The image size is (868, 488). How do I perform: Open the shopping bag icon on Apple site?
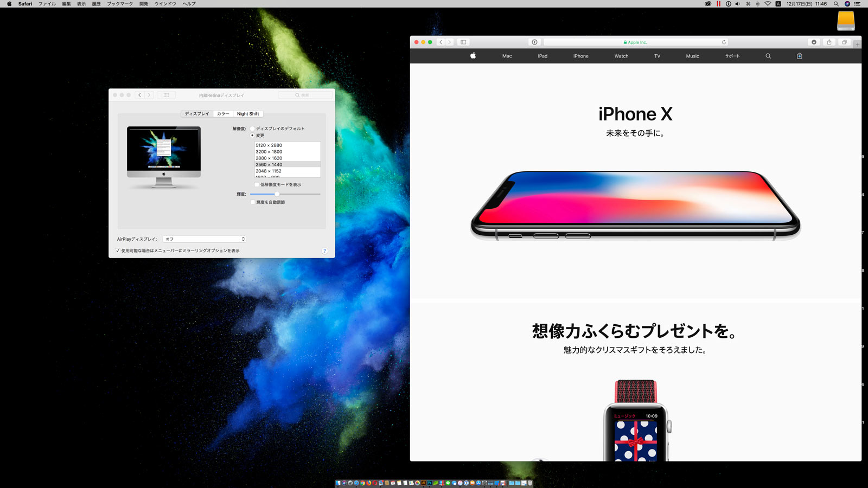[799, 56]
